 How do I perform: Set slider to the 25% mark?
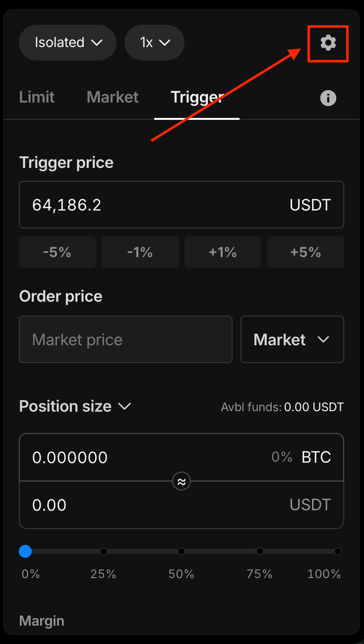pyautogui.click(x=103, y=551)
